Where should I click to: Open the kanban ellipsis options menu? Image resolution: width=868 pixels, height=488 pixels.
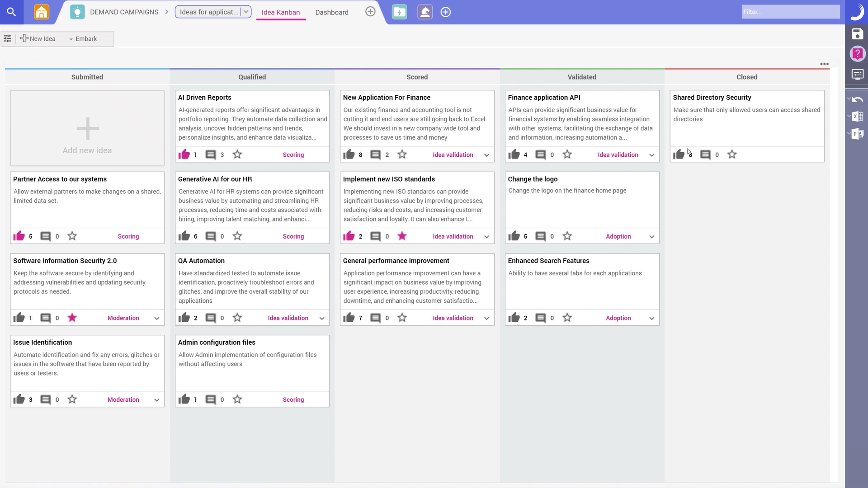[x=824, y=64]
